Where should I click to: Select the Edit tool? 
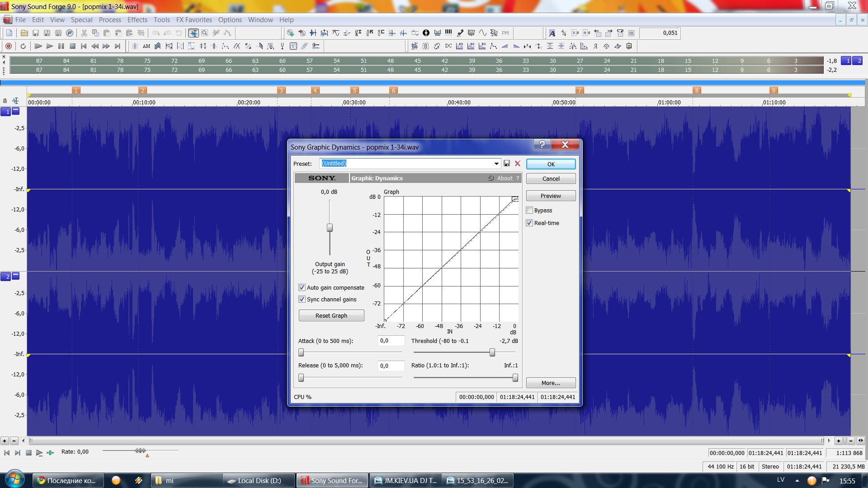pyautogui.click(x=193, y=33)
